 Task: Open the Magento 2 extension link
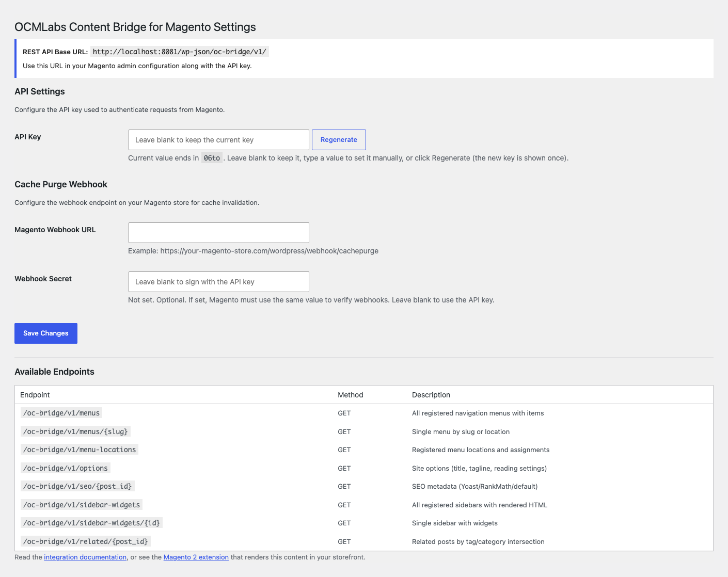pyautogui.click(x=196, y=557)
